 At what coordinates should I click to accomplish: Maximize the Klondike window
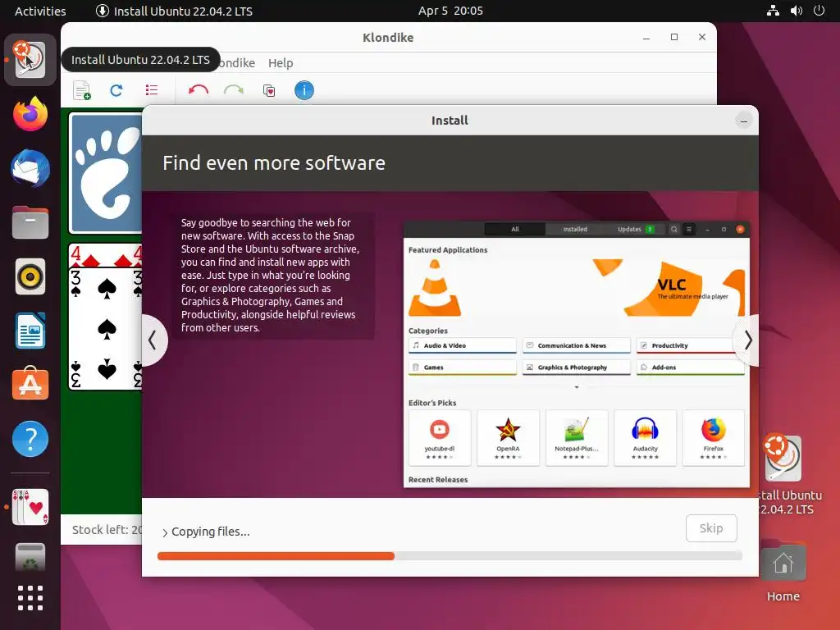[674, 37]
